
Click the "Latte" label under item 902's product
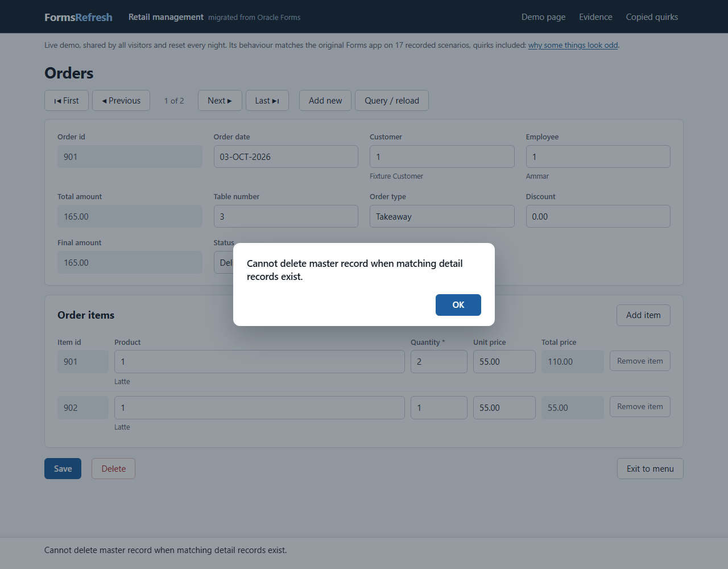[122, 427]
